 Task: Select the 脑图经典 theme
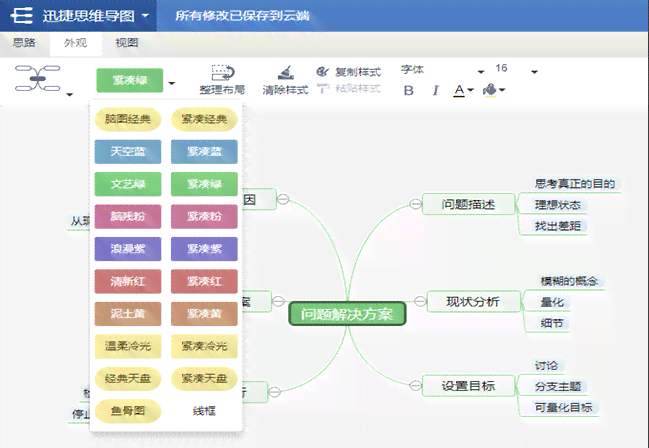(x=128, y=119)
